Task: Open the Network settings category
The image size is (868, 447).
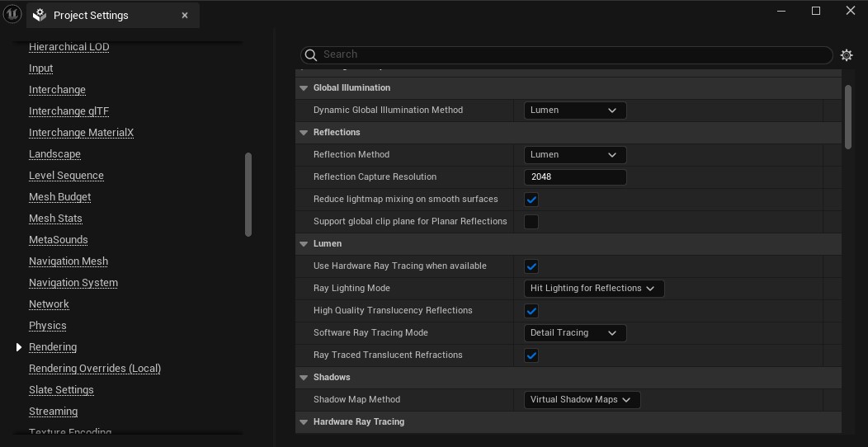Action: 49,304
